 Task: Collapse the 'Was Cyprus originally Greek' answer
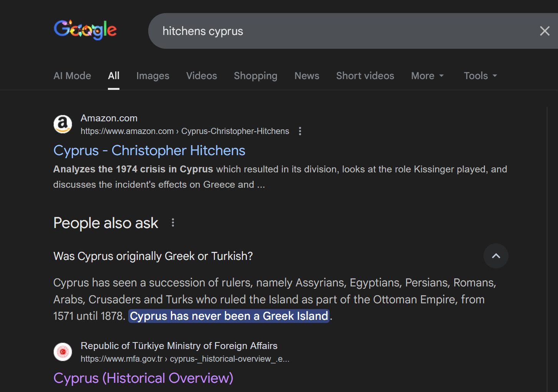point(496,256)
